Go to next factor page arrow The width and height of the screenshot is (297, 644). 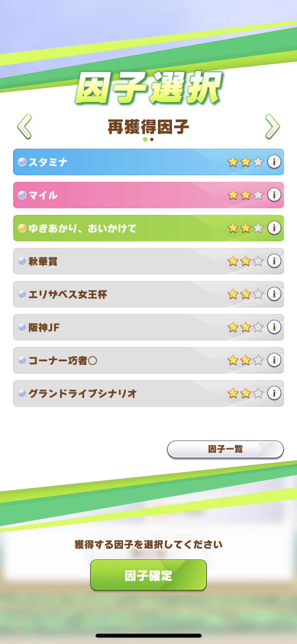coord(272,127)
